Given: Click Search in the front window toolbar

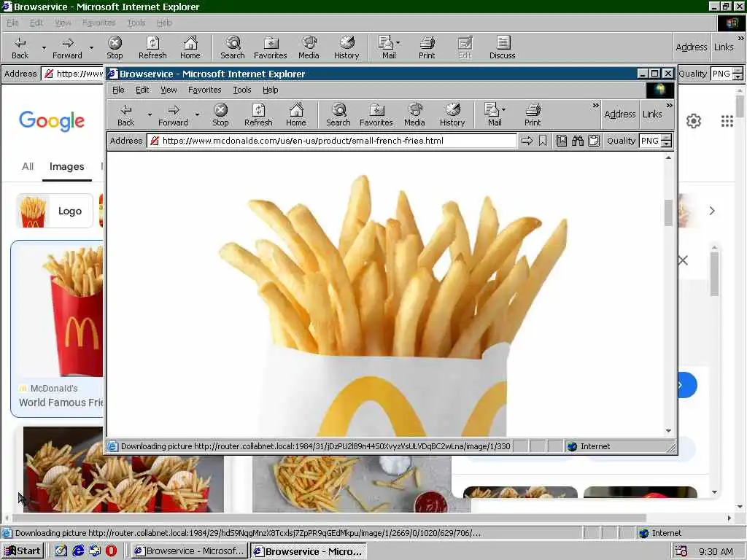Looking at the screenshot, I should (338, 115).
